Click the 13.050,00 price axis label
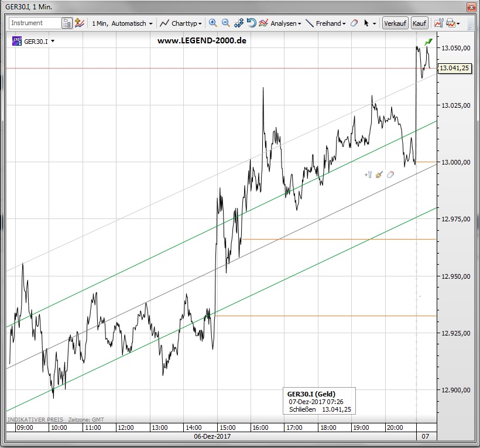Screen dimensions: 480x448 [455, 48]
